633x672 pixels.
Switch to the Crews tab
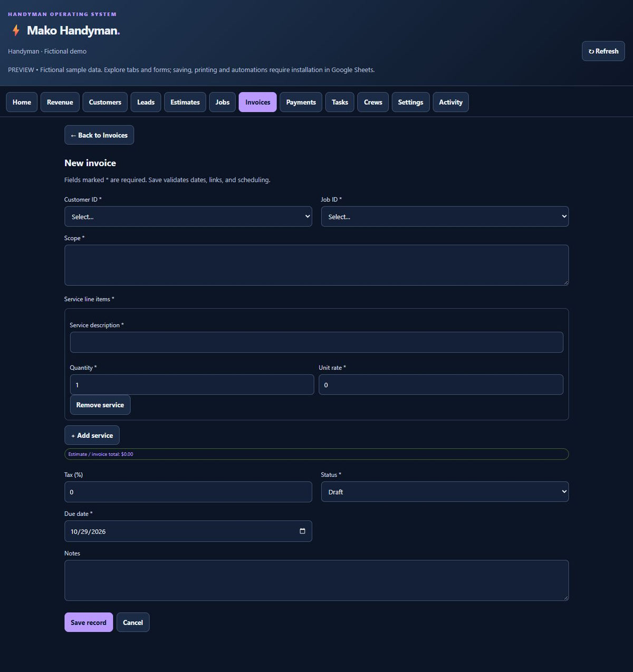(373, 102)
